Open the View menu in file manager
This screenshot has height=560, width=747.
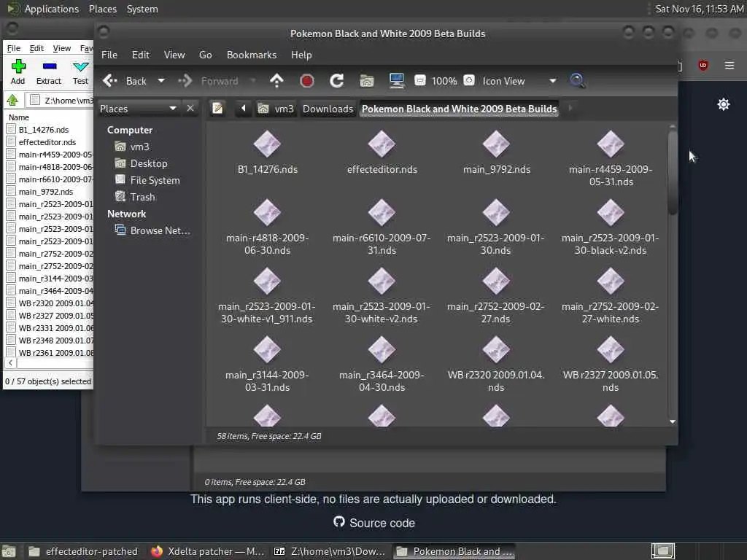174,55
